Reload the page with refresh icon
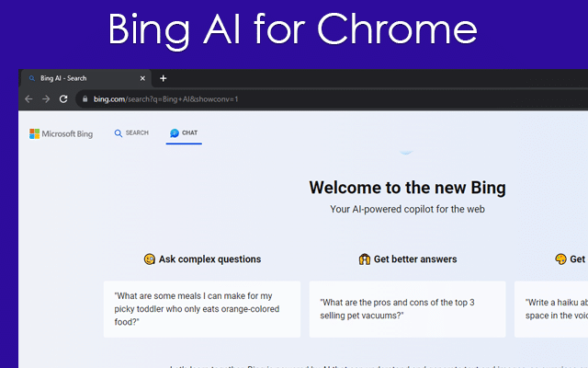 tap(63, 99)
